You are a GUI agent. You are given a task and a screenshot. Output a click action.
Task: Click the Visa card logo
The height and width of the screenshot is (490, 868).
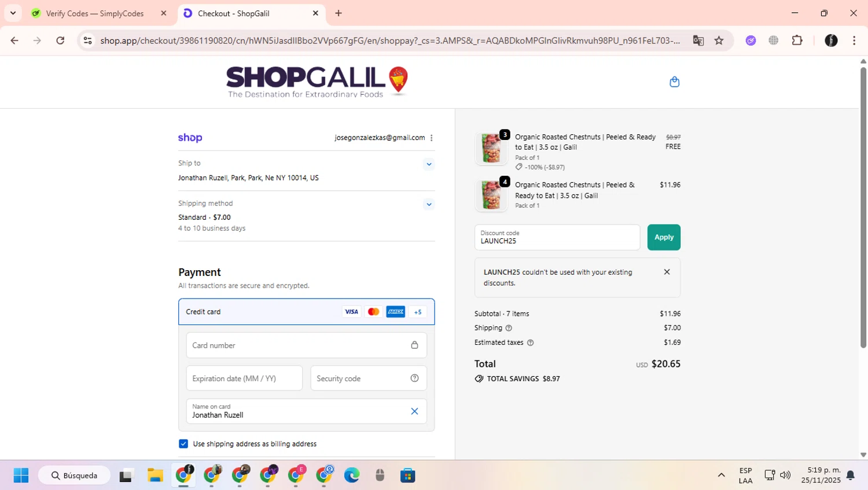351,312
